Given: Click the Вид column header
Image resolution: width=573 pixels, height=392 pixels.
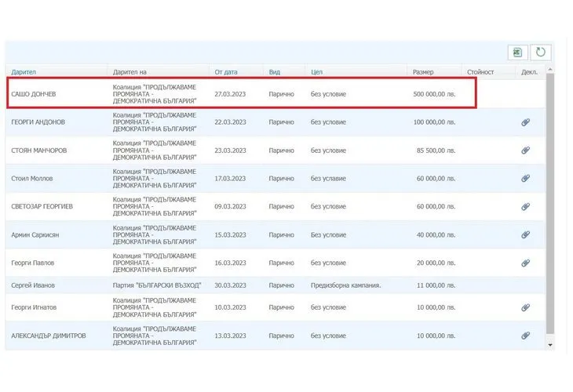Looking at the screenshot, I should (275, 72).
